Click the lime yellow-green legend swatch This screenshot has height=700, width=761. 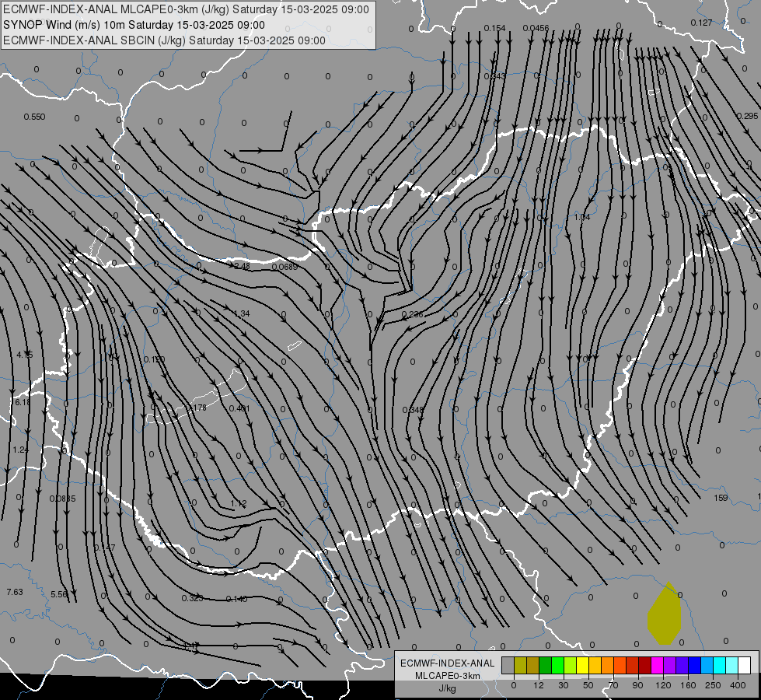click(x=571, y=666)
